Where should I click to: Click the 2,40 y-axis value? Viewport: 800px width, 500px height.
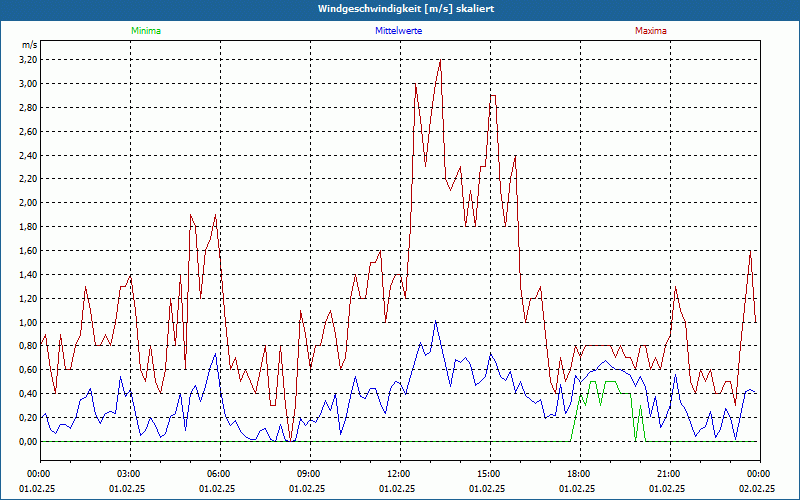pyautogui.click(x=28, y=155)
